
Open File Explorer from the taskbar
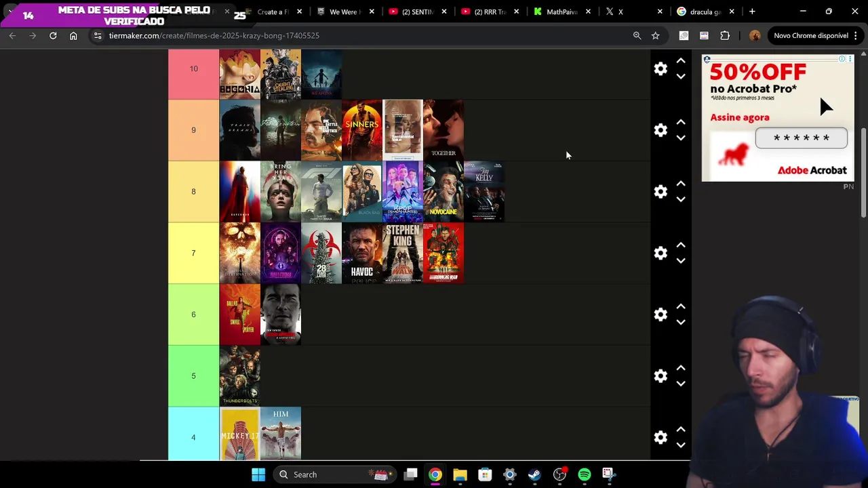(460, 474)
